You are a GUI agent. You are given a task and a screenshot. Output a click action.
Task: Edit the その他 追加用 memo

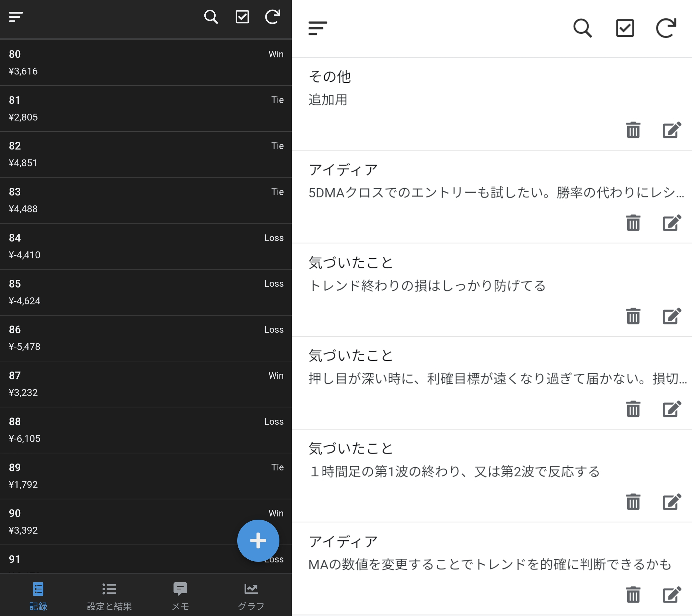[x=672, y=130]
